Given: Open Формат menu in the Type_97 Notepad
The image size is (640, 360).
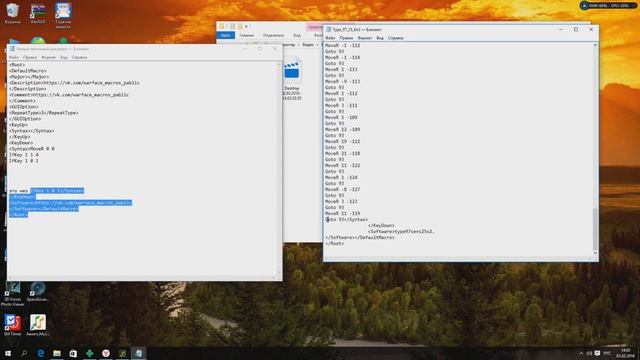Looking at the screenshot, I should (364, 38).
